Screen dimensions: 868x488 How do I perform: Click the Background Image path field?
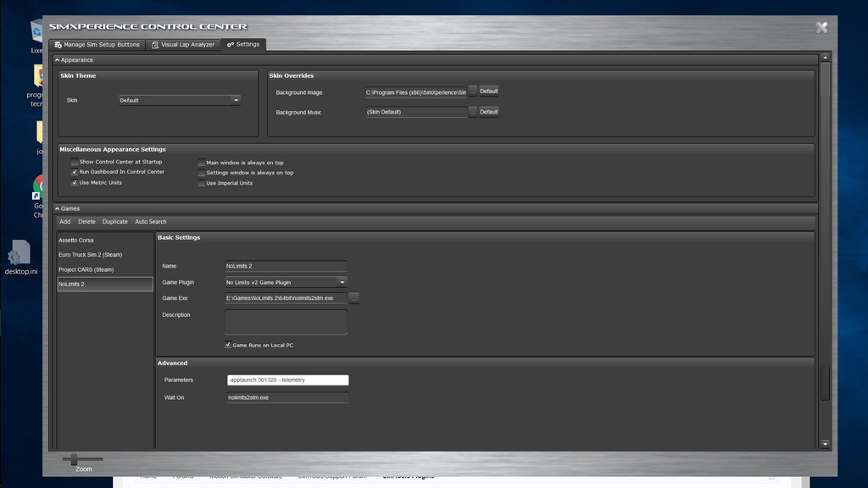415,92
